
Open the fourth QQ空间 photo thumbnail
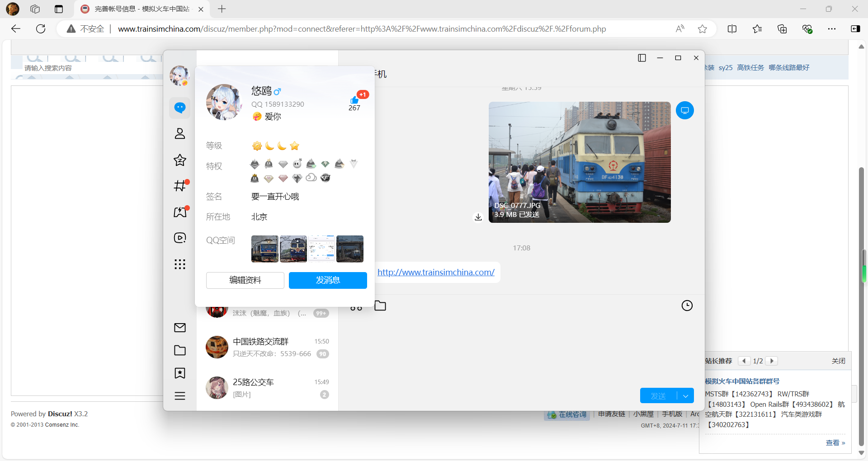[x=350, y=249]
